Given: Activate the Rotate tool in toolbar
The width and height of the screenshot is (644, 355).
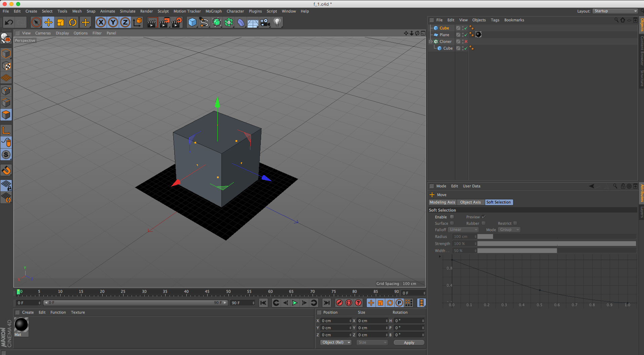Looking at the screenshot, I should coord(73,22).
